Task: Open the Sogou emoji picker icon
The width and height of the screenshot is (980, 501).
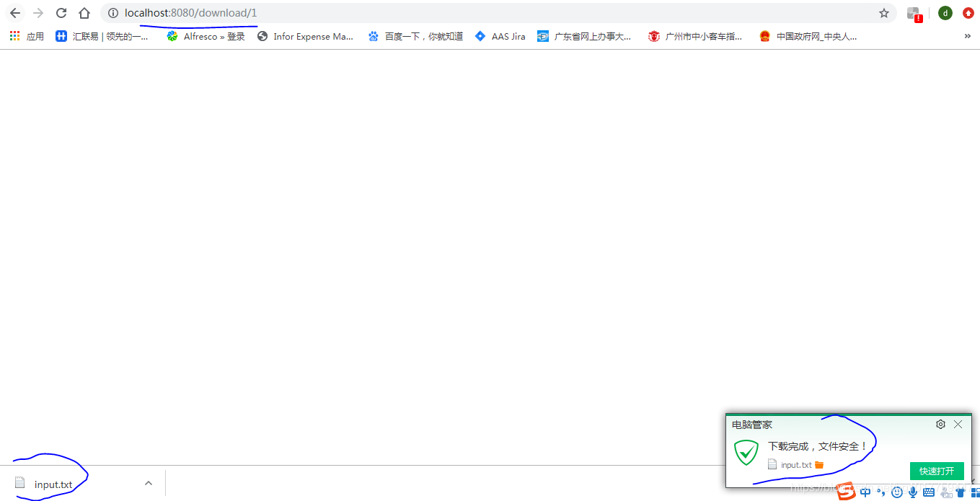Action: (896, 492)
